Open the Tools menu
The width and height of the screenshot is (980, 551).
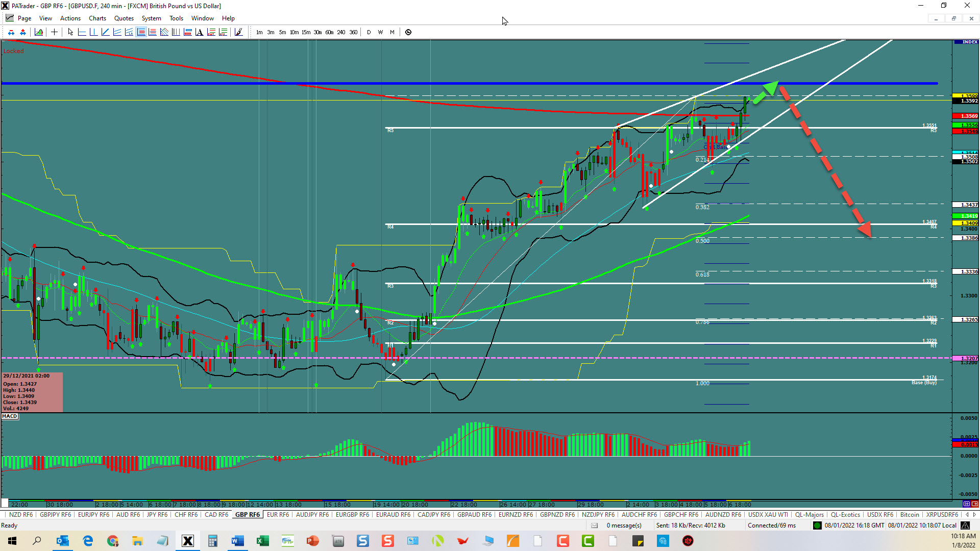(x=176, y=18)
